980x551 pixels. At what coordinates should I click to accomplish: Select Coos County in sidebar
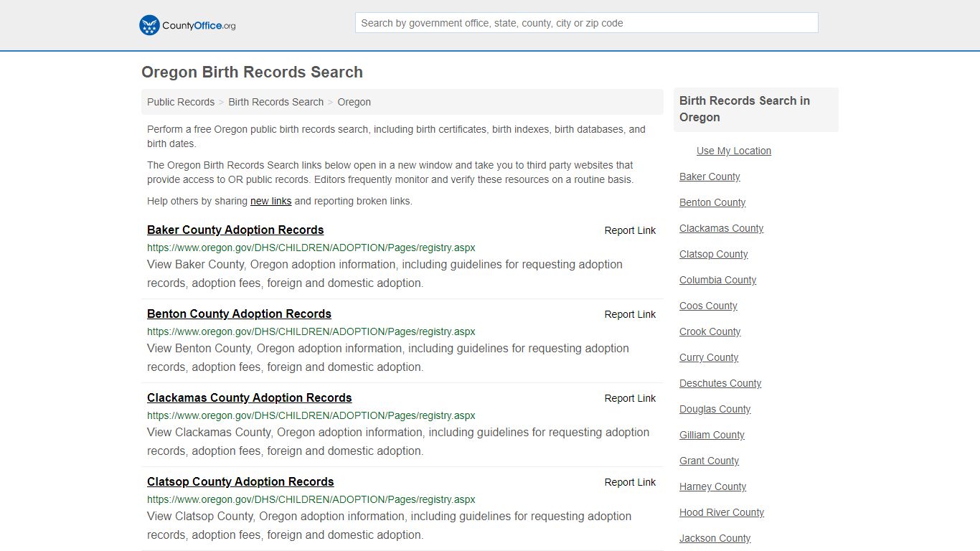coord(708,306)
